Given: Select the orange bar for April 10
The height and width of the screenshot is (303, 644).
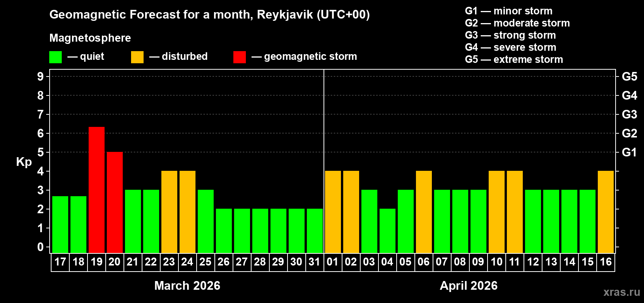Looking at the screenshot, I should click(x=497, y=212).
